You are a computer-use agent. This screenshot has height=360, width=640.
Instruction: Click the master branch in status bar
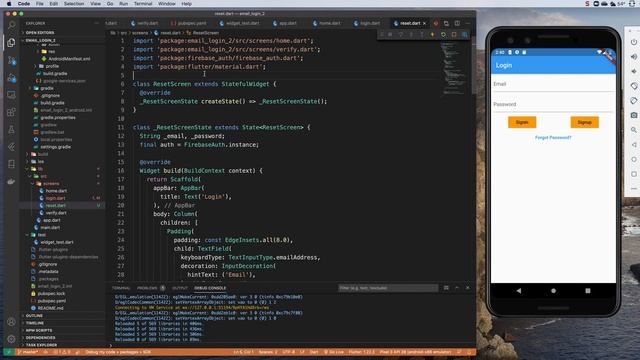[x=27, y=352]
